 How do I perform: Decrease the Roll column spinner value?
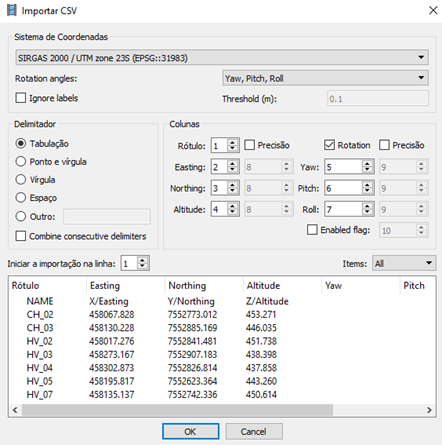coord(367,213)
